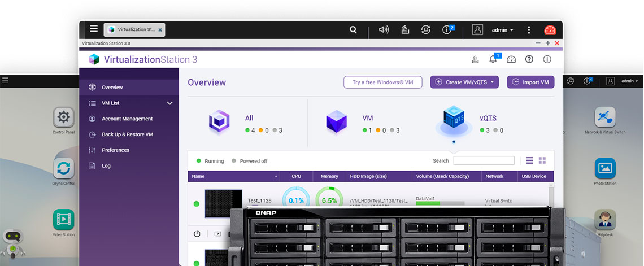The height and width of the screenshot is (266, 644).
Task: Click the search magnifier icon in top bar
Action: (x=353, y=29)
